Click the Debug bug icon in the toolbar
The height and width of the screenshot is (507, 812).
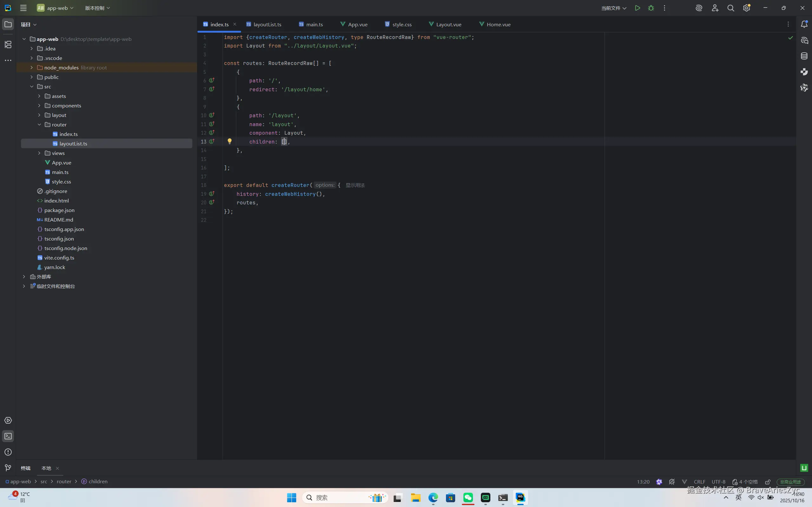(651, 8)
